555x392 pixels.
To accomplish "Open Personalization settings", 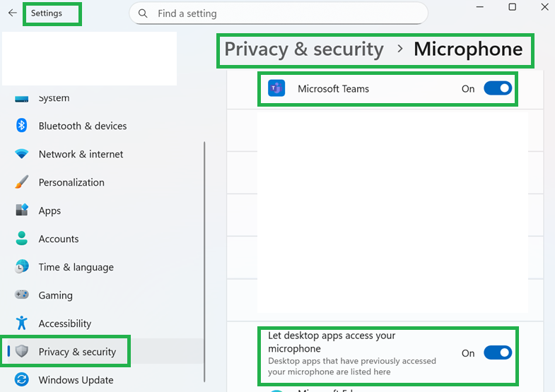I will click(71, 182).
